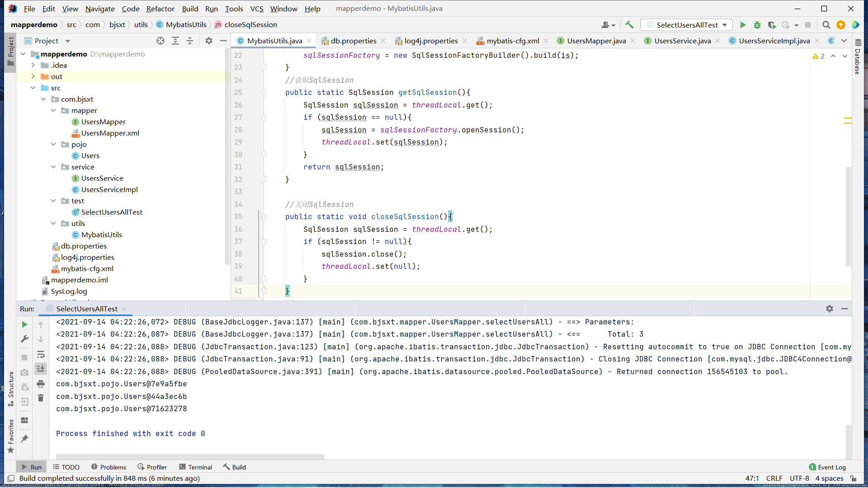This screenshot has height=488, width=868.
Task: Open Run panel settings gear
Action: [x=830, y=309]
